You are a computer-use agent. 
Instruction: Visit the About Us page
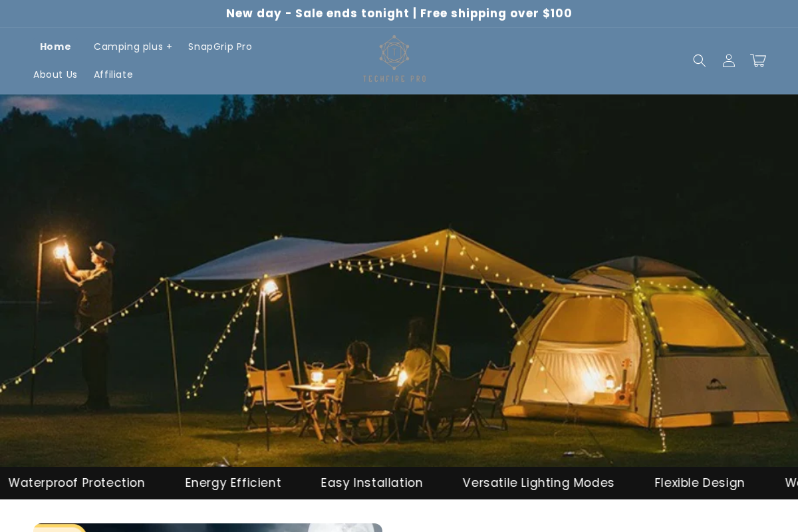pos(55,74)
